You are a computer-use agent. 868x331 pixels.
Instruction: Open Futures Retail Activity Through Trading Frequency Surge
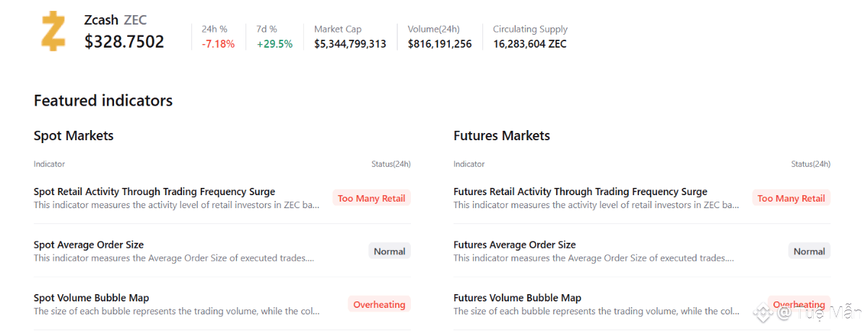coord(580,192)
